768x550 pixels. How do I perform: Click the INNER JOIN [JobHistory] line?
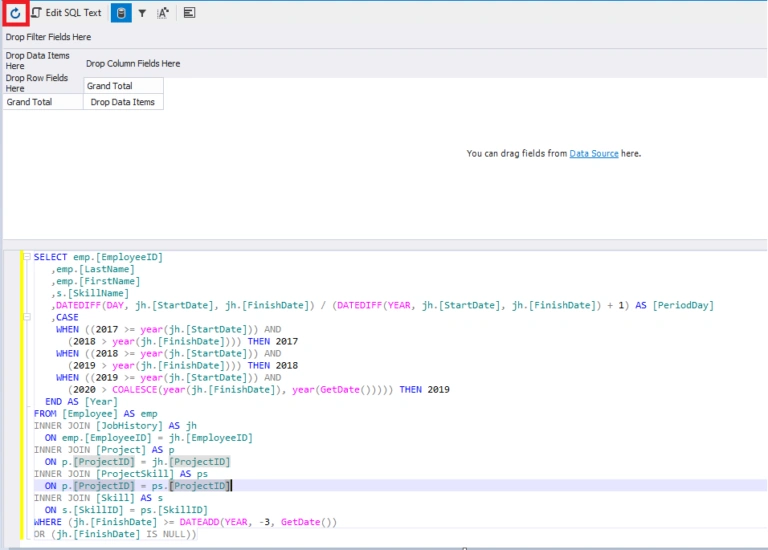[115, 426]
